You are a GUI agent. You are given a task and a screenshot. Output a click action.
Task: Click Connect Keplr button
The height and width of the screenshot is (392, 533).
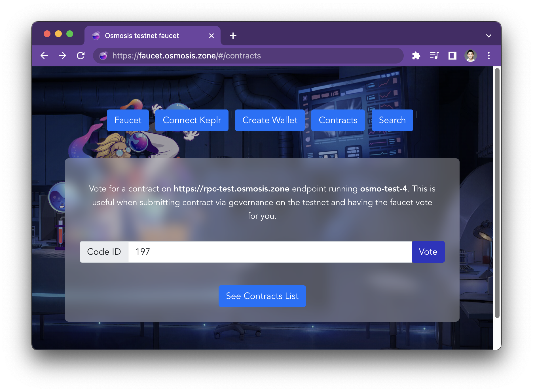(x=192, y=120)
